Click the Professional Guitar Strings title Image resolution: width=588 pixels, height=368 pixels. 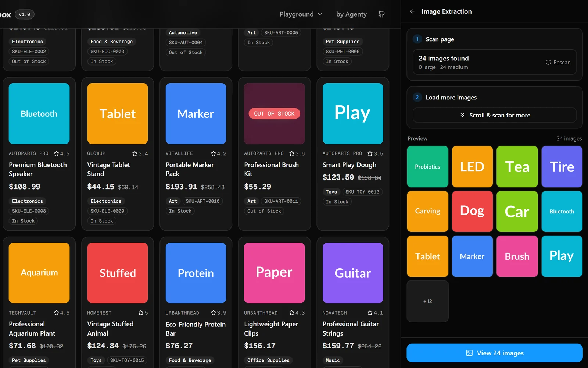351,329
